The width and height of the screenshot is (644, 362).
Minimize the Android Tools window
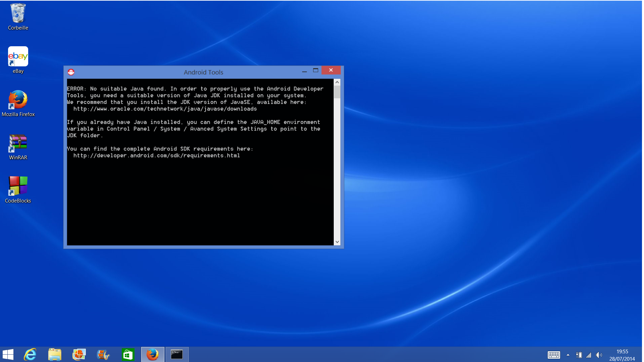tap(304, 71)
